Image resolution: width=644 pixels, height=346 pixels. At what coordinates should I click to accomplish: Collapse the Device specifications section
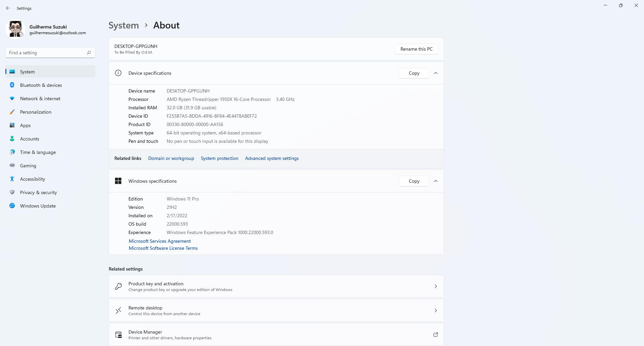[x=435, y=73]
